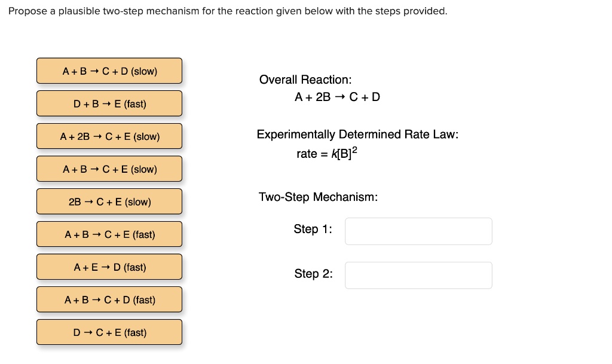Pick the "2B → C + E (slow)" mechanism step

pyautogui.click(x=109, y=201)
